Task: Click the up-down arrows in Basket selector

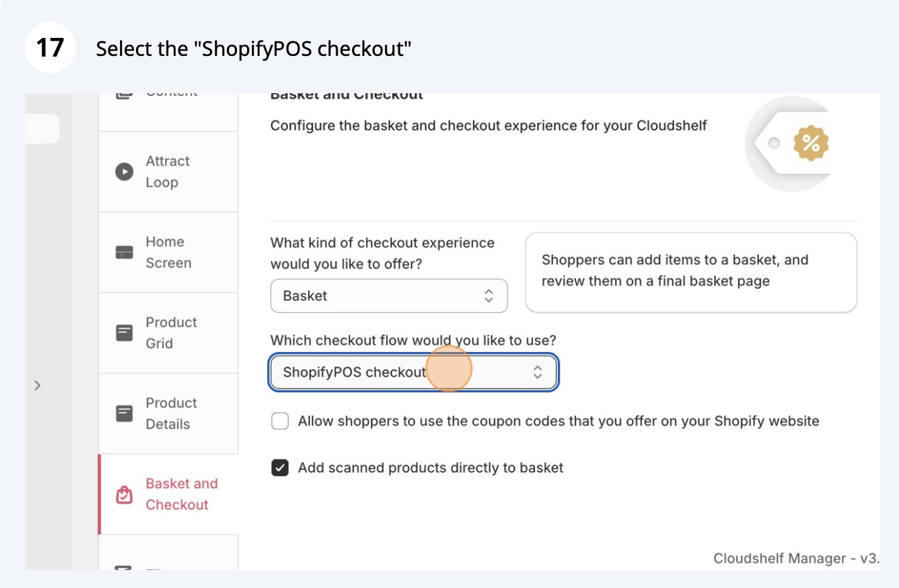Action: [x=488, y=296]
